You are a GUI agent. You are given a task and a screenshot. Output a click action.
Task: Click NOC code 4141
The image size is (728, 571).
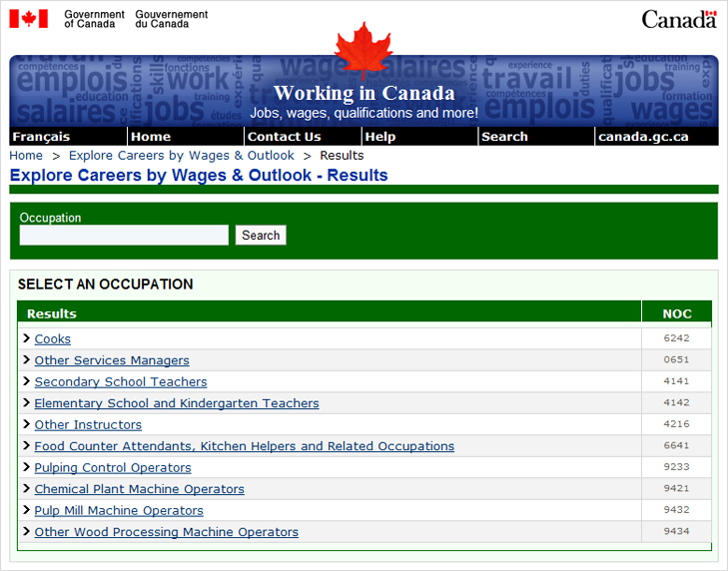676,380
